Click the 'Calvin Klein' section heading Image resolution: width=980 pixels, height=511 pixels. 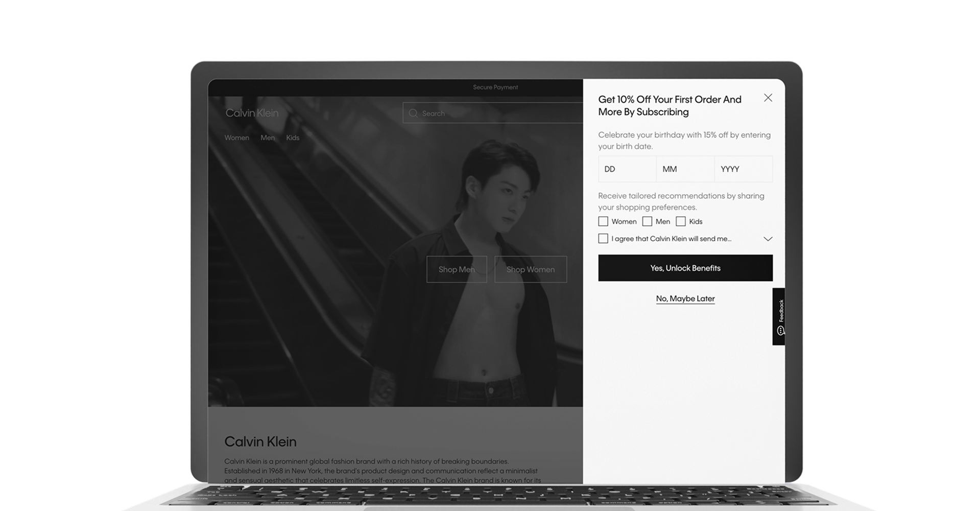tap(260, 442)
